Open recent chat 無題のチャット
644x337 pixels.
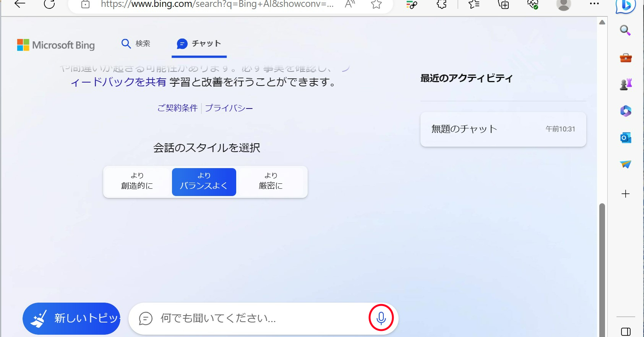pos(503,129)
